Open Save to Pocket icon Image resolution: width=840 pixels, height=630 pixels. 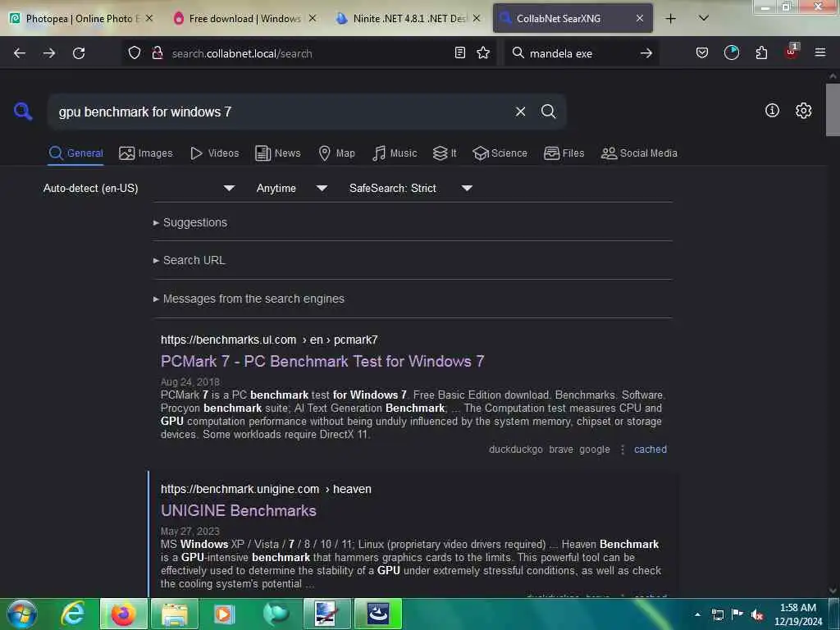coord(702,52)
